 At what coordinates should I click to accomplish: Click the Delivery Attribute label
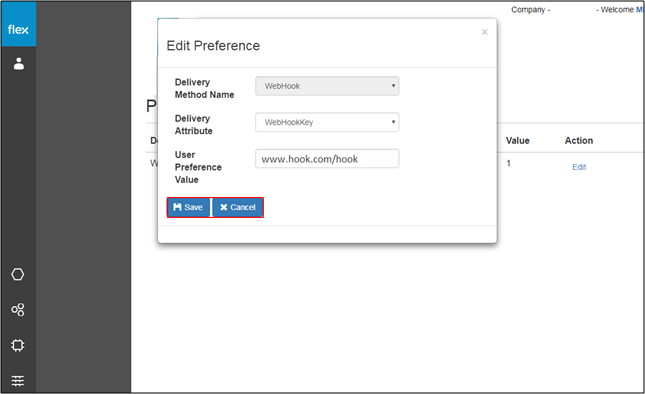(x=193, y=125)
